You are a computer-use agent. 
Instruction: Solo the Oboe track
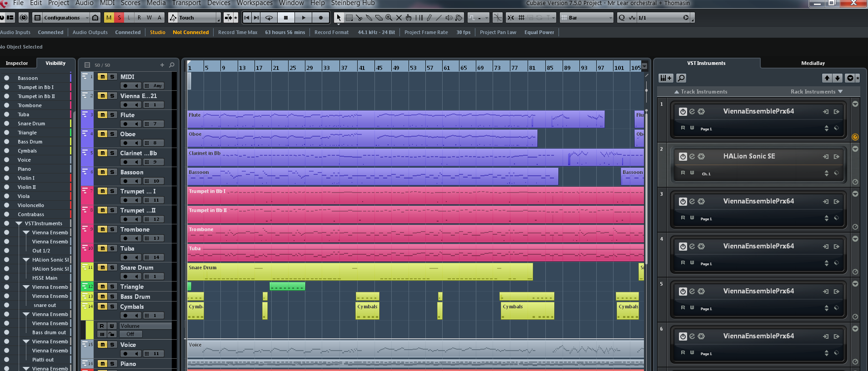point(112,134)
